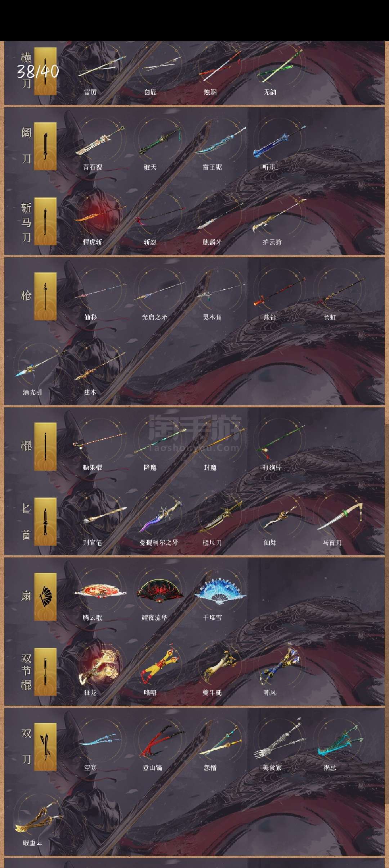
Task: Select the 棍 staff category icon
Action: pyautogui.click(x=45, y=447)
